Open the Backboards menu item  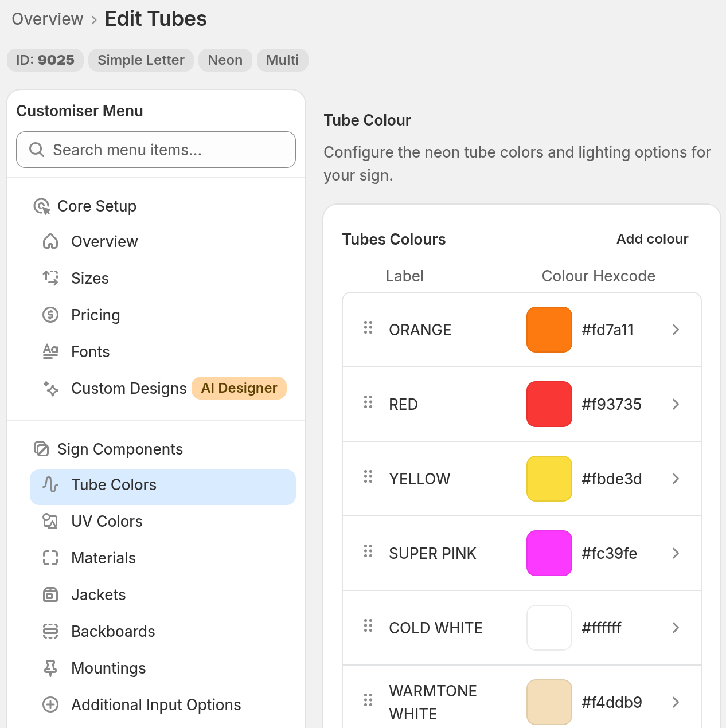[x=163, y=631]
